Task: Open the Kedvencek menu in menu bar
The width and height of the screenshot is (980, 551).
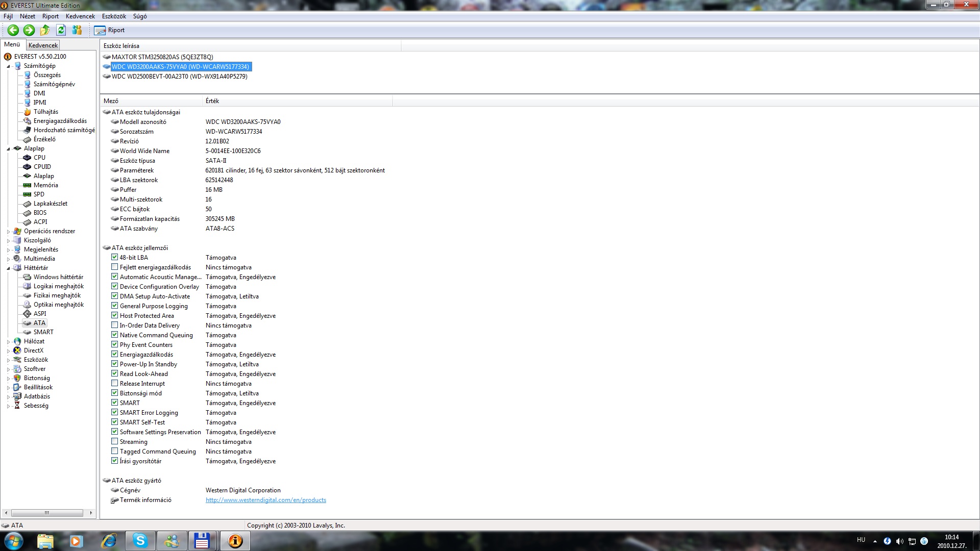Action: [80, 16]
